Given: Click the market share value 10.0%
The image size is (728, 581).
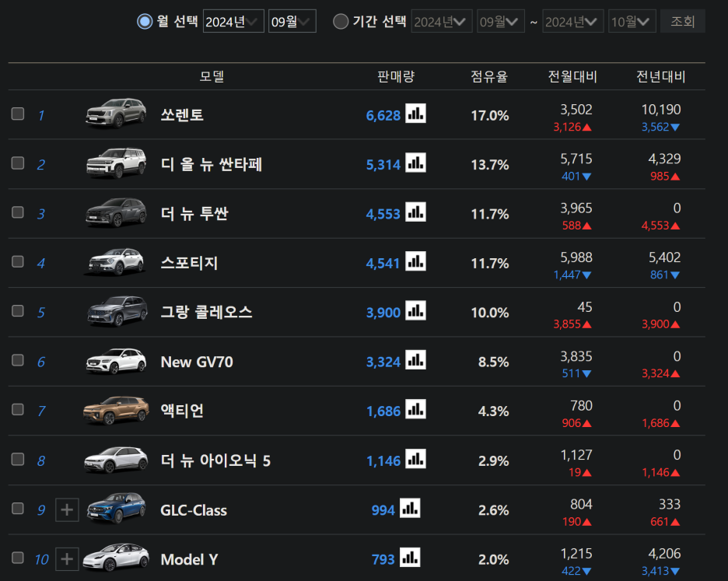Looking at the screenshot, I should (490, 313).
